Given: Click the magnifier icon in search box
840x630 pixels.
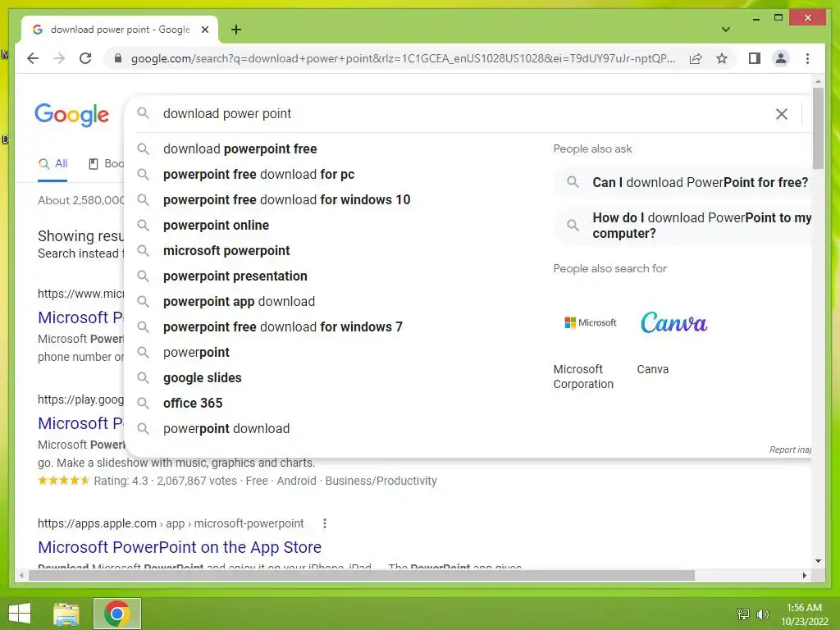Looking at the screenshot, I should (x=143, y=113).
